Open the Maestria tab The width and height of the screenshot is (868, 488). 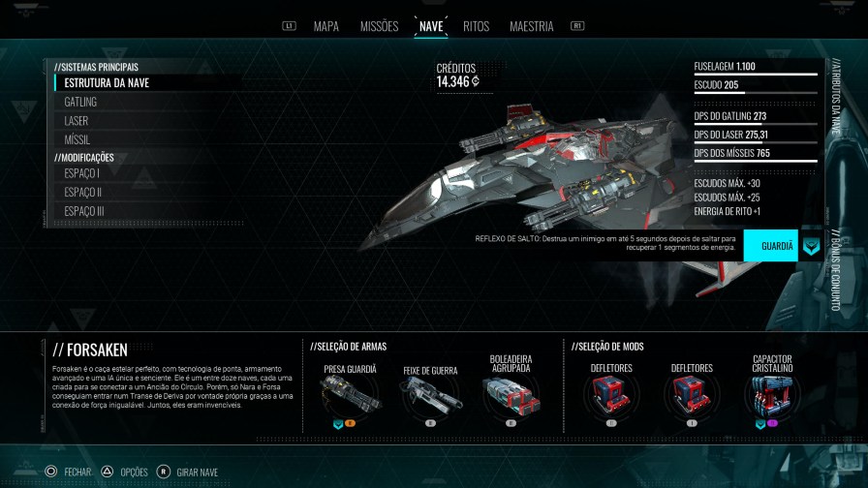(532, 26)
